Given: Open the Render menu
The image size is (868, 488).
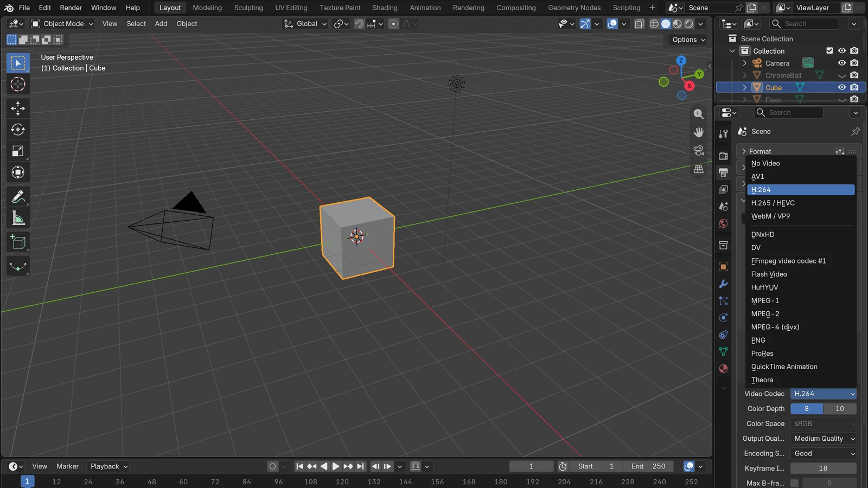Looking at the screenshot, I should 71,8.
